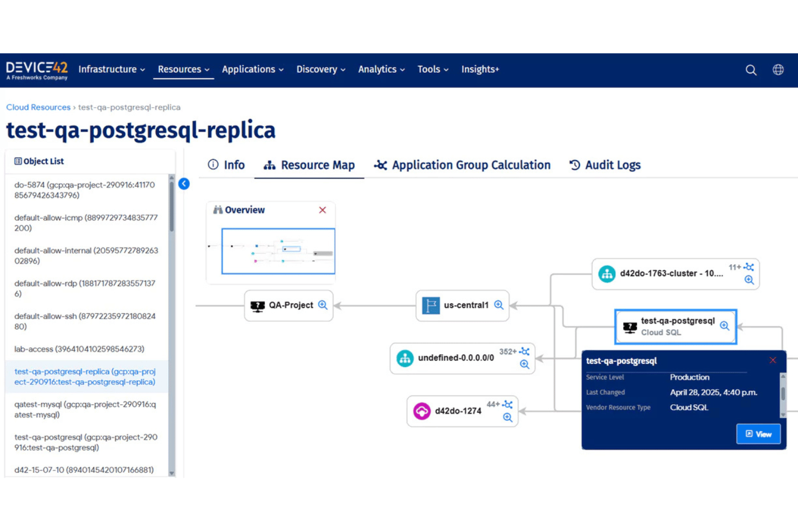
Task: Open topology icon on d42do-1274 node
Action: (507, 404)
